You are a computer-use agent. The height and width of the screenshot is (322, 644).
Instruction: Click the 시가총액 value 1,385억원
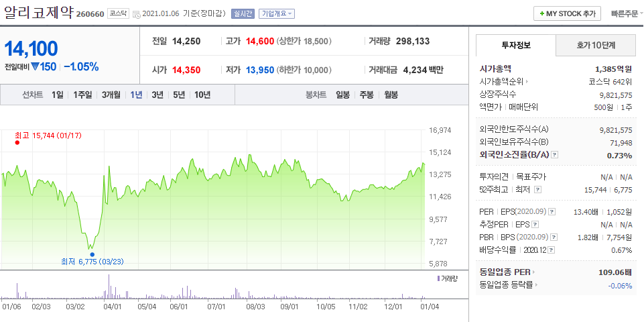[x=613, y=69]
